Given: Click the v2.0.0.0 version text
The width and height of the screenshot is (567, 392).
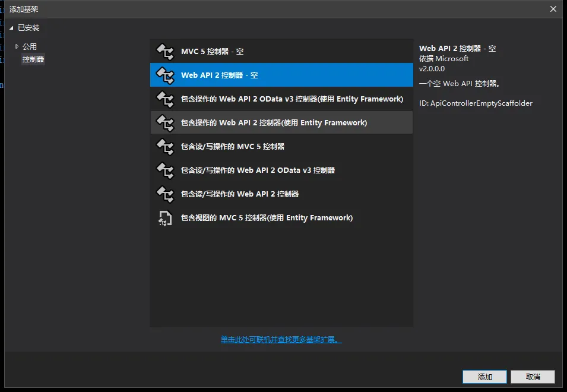Looking at the screenshot, I should (432, 69).
